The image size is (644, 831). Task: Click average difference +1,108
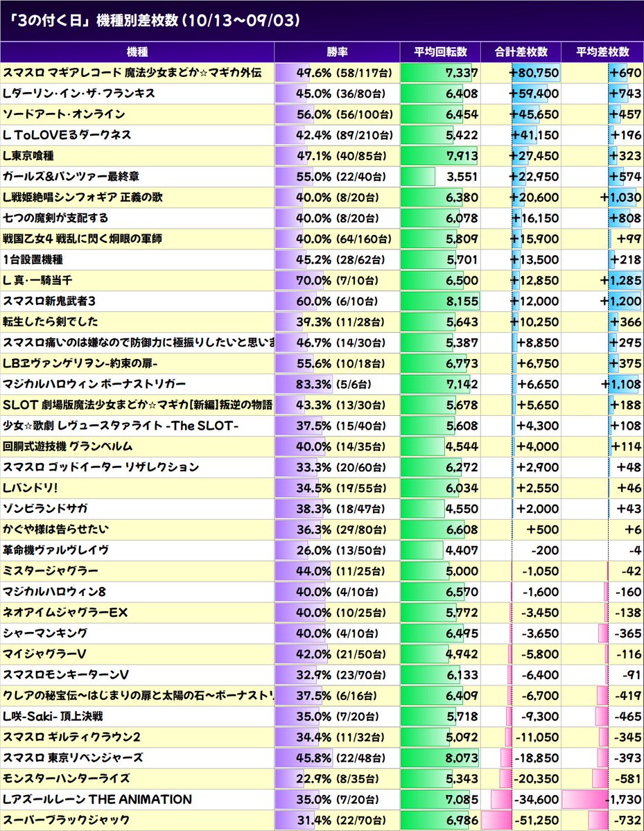click(620, 384)
